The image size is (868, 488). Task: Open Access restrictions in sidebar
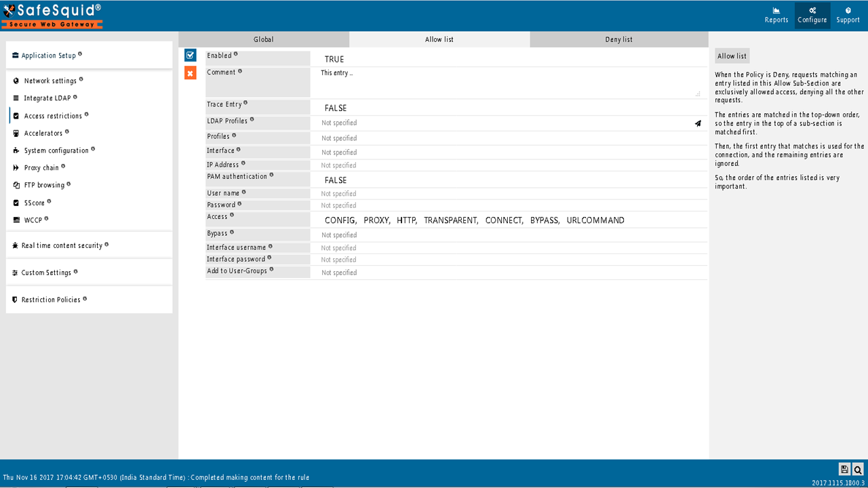(53, 116)
